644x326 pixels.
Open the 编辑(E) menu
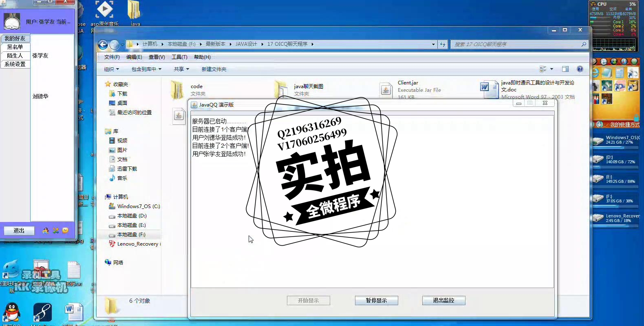(134, 57)
